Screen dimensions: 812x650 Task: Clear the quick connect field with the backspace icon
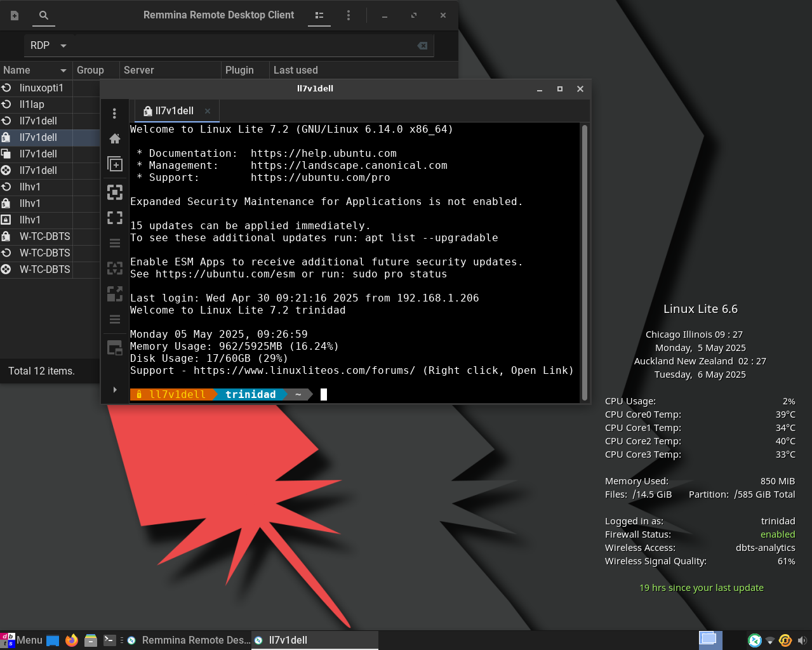click(422, 46)
